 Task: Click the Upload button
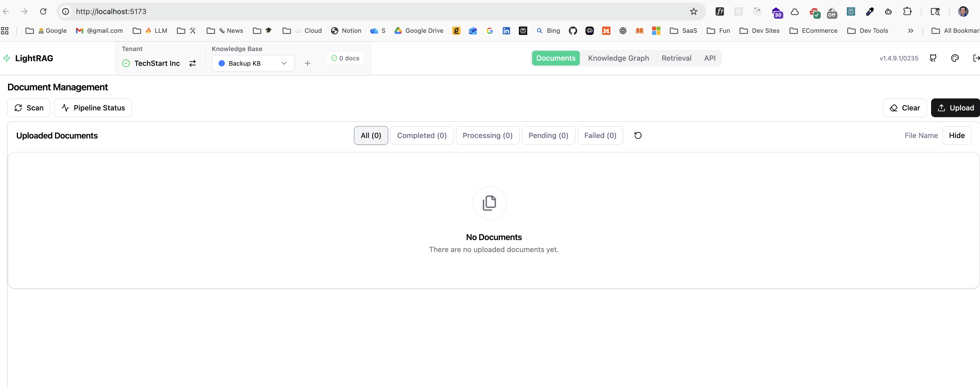tap(955, 108)
